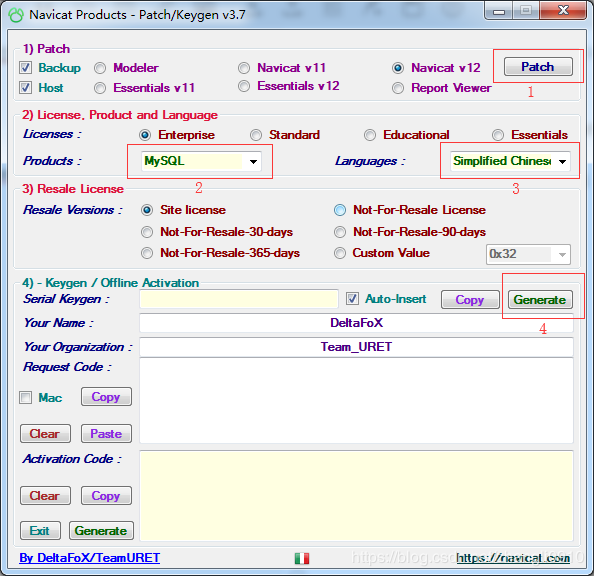Click the Navicat app icon in title bar

[16, 15]
